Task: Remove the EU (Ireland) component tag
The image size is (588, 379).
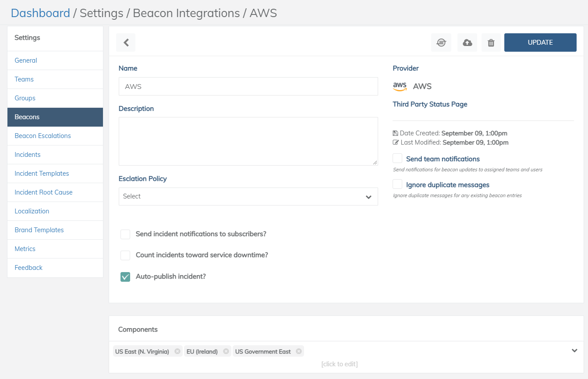Action: pos(226,351)
